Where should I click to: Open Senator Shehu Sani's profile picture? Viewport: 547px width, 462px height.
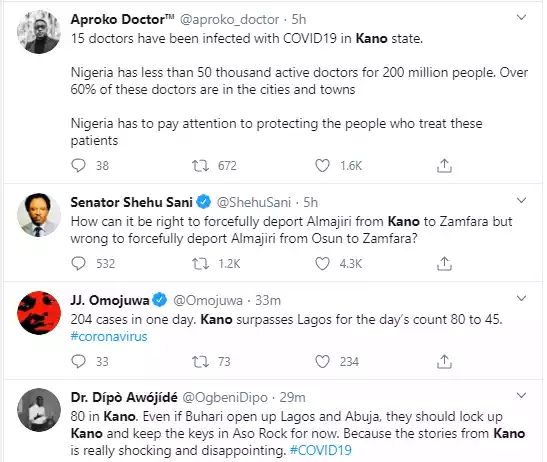[x=39, y=215]
